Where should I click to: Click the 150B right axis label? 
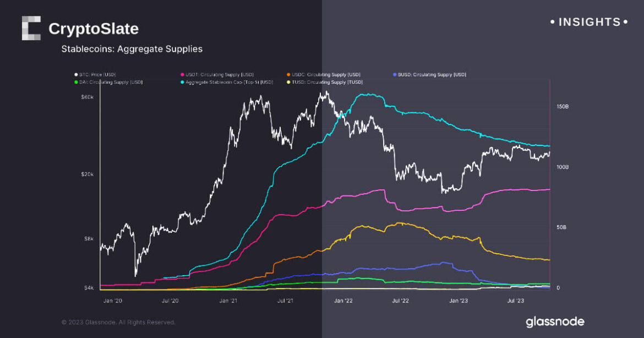pos(562,107)
